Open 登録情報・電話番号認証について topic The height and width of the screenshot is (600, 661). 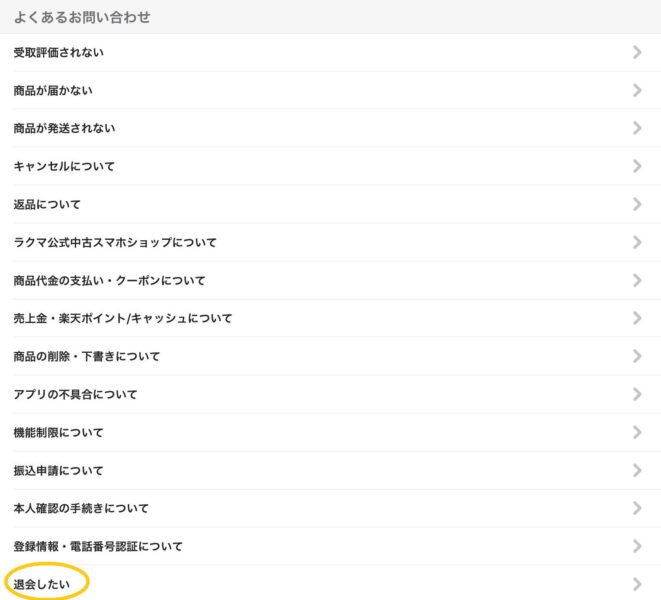pos(330,546)
